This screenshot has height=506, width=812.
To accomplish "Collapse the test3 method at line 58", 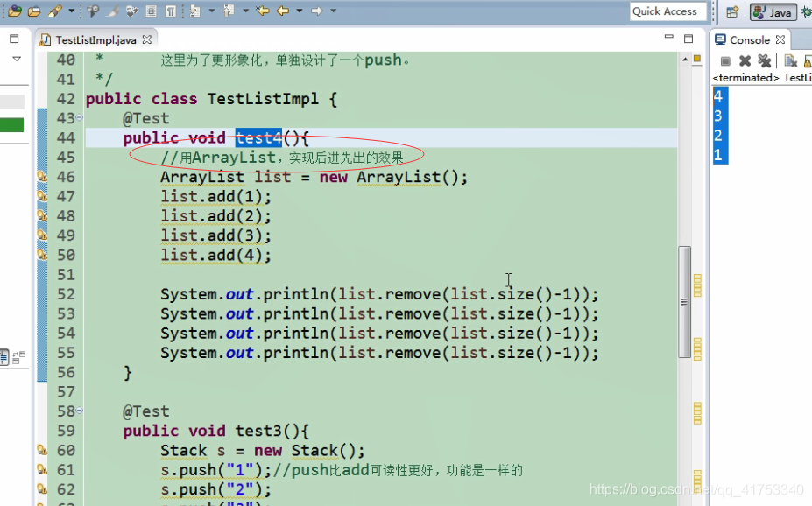I will click(x=79, y=411).
